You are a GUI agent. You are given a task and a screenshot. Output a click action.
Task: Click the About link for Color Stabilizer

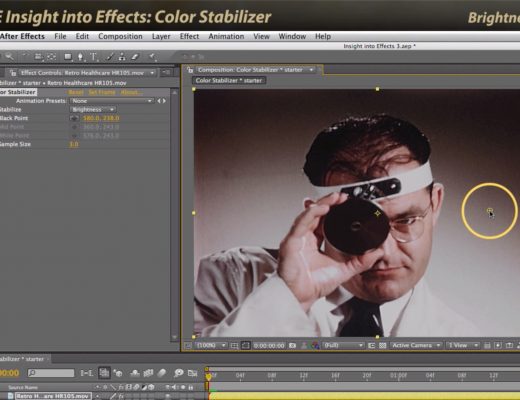(x=131, y=92)
